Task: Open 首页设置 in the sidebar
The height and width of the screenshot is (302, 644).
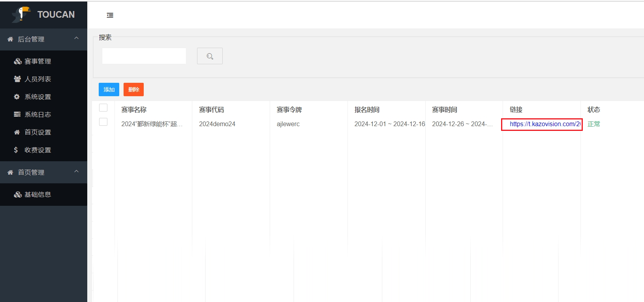Action: (38, 132)
